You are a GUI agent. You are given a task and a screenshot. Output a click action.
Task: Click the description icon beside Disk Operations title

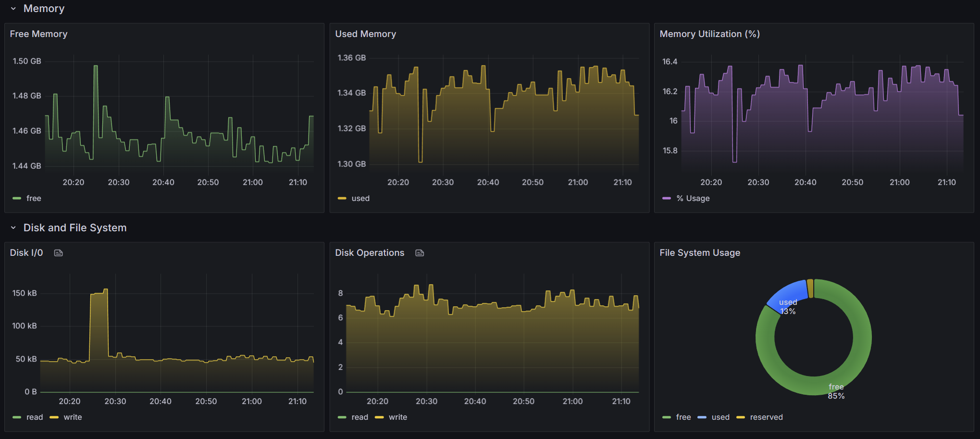click(420, 253)
